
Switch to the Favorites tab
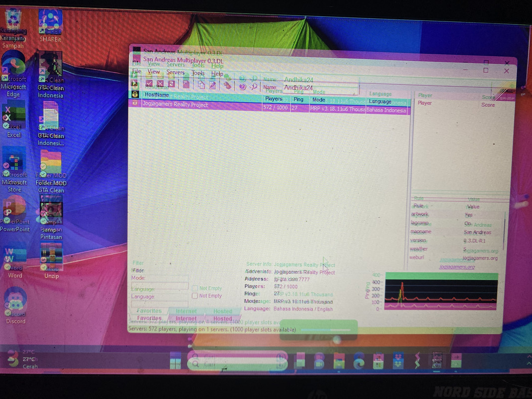(x=149, y=318)
